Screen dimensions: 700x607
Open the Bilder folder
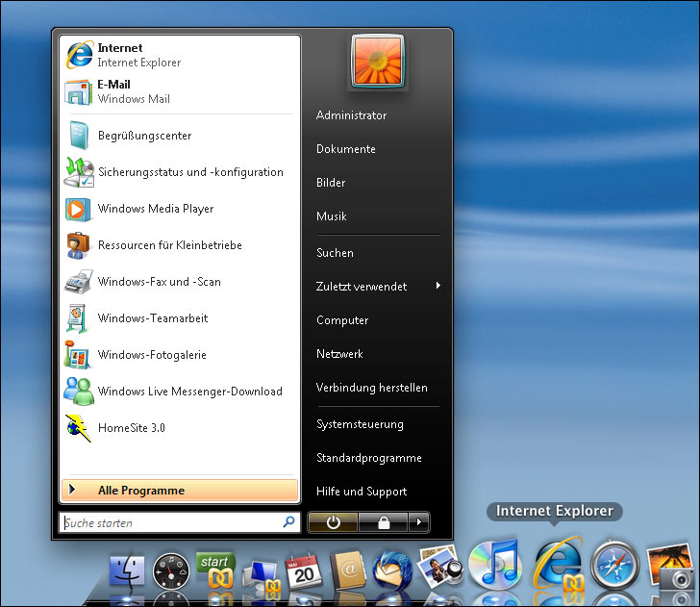pyautogui.click(x=331, y=183)
